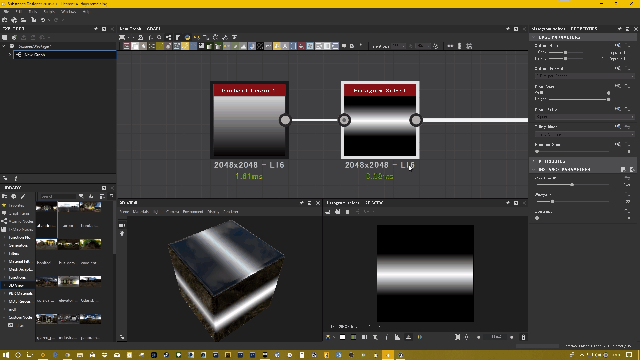Viewport: 640px width, 360px height.
Task: Click the globe icon in Library toolbar
Action: click(x=13, y=196)
